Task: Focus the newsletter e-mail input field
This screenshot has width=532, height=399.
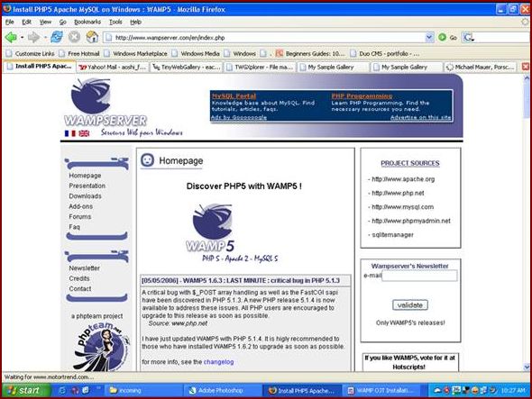Action: point(419,276)
